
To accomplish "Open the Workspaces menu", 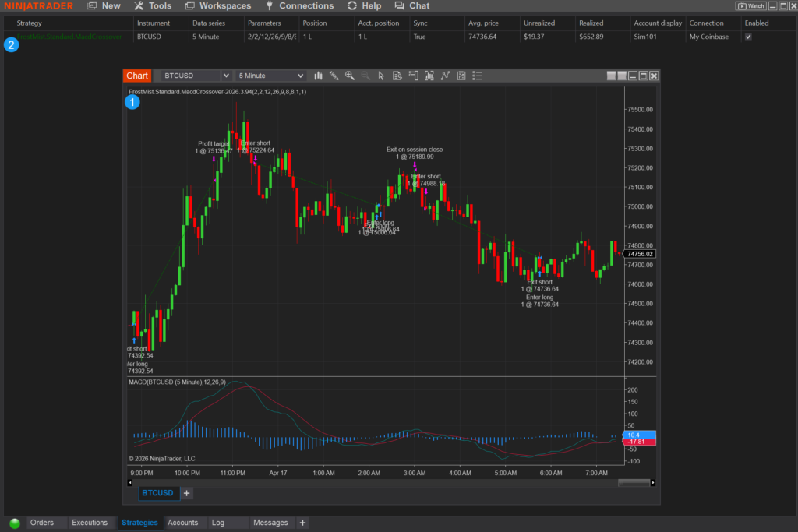I will point(218,5).
